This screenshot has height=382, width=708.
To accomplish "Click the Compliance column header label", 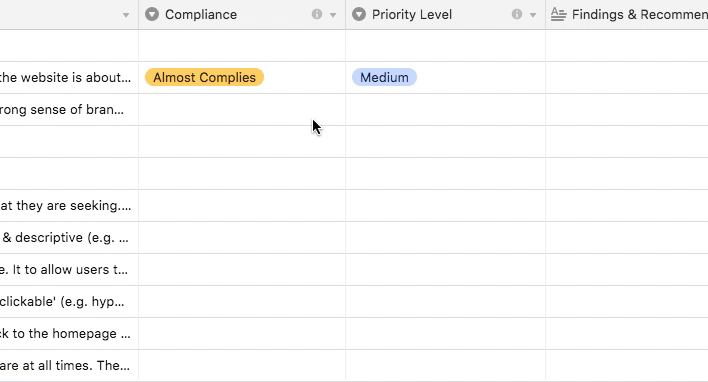I will coord(201,14).
